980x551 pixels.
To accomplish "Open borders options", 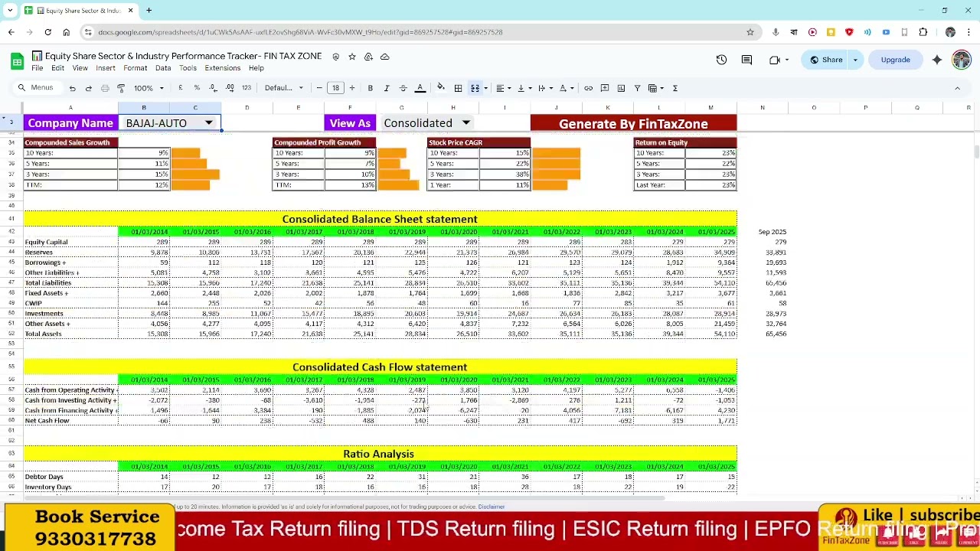I will pos(458,88).
